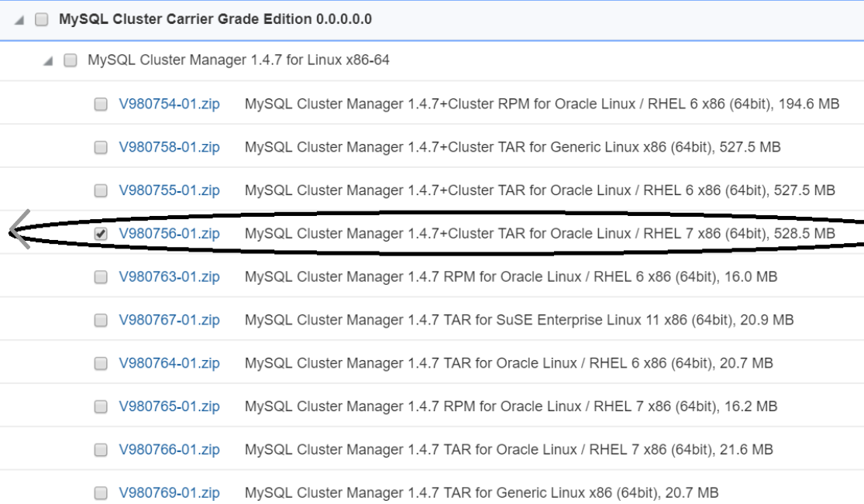Click description 'TAR for Generic Linux x86 (64bit), 20.7 MB'
This screenshot has height=504, width=864.
coord(481,492)
